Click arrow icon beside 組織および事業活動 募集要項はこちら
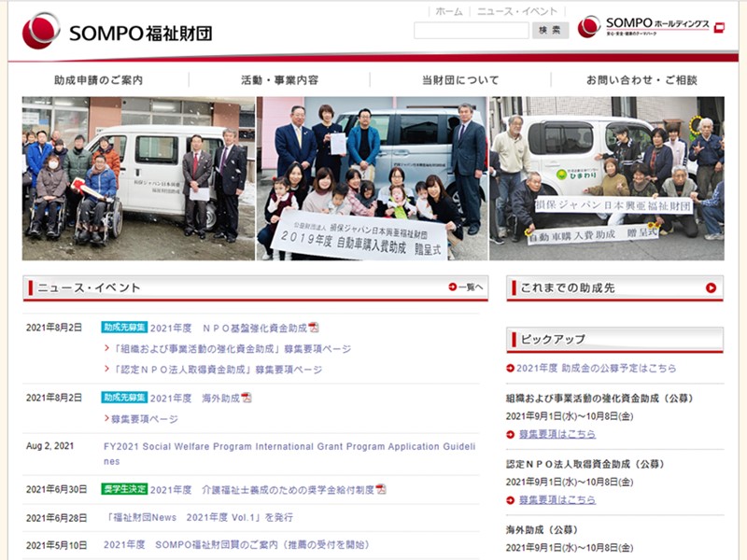Image resolution: width=747 pixels, height=560 pixels. click(510, 434)
